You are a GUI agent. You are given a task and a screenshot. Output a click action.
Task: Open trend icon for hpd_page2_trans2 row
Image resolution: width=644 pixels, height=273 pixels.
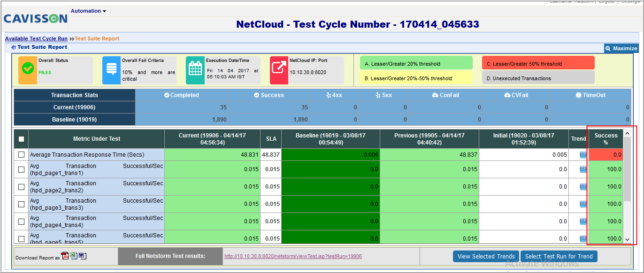point(583,187)
